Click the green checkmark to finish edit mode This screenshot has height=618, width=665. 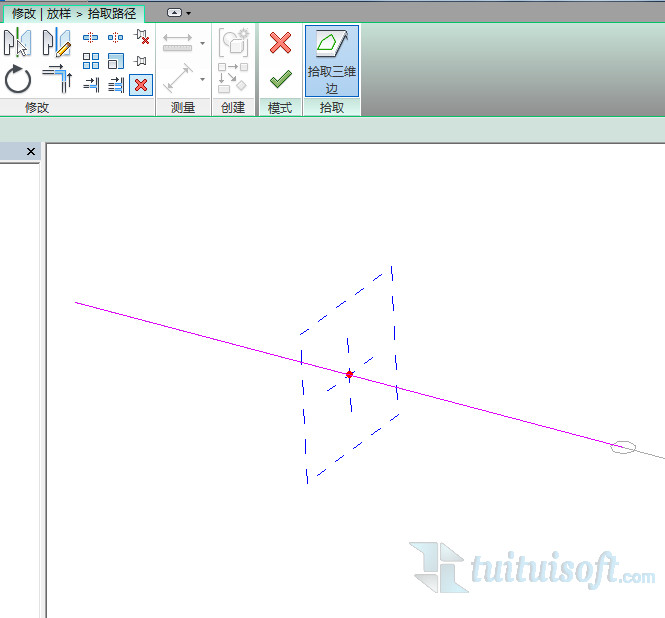280,78
